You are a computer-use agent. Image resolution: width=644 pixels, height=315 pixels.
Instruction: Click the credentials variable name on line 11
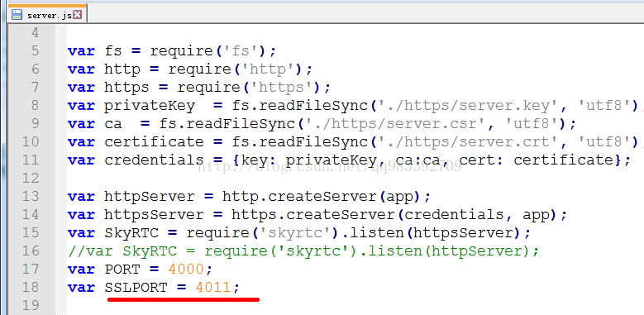[x=154, y=160]
